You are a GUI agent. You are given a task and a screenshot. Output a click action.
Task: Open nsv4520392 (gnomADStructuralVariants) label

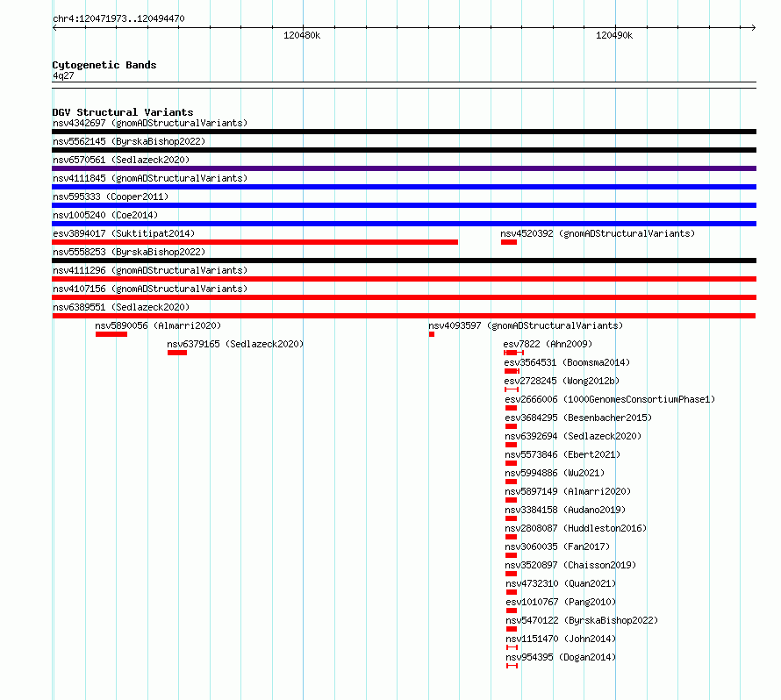coord(598,233)
